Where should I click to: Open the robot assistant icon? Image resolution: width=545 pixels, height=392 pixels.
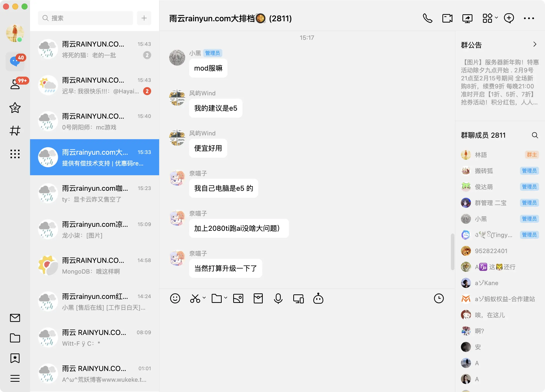[318, 298]
